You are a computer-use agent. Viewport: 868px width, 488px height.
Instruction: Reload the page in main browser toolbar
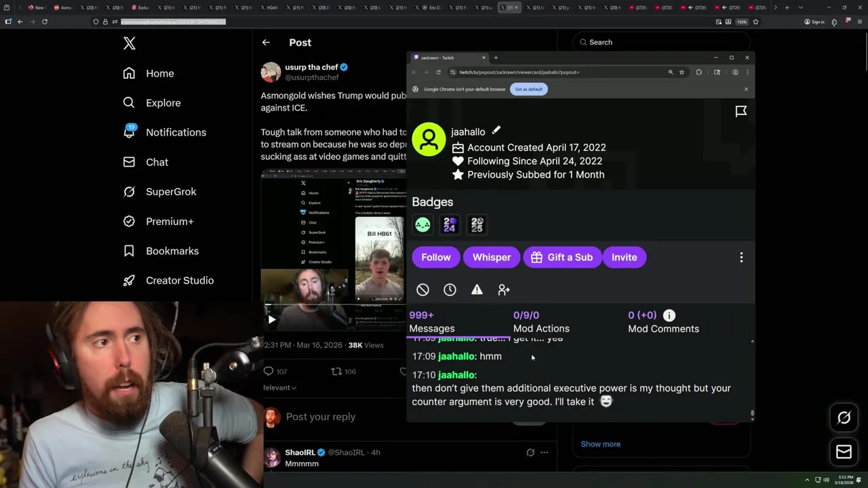(x=45, y=22)
